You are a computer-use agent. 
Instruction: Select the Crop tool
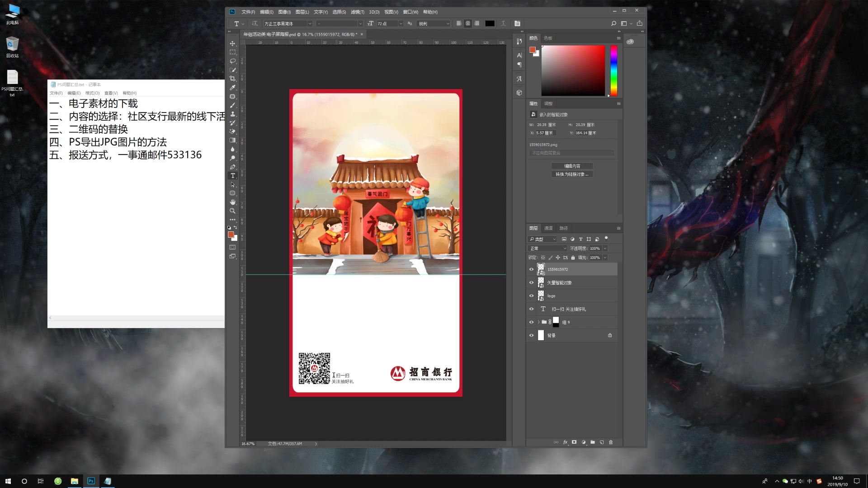tap(232, 79)
